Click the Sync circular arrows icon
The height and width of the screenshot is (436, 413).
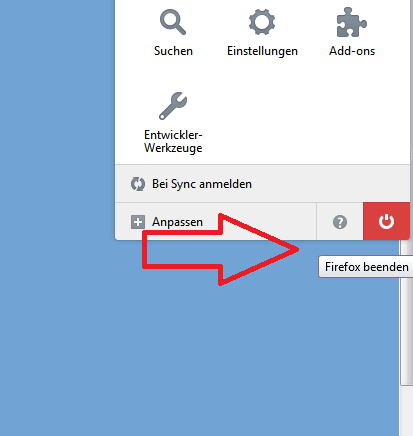point(138,184)
